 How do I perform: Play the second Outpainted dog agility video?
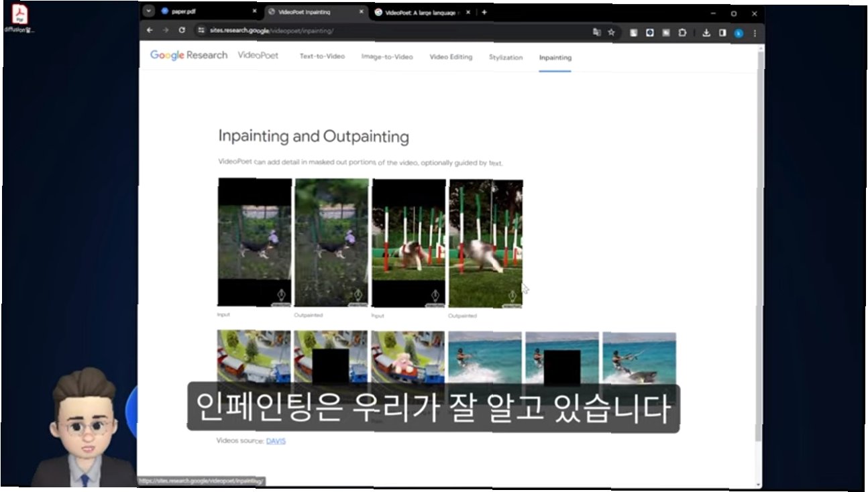pos(486,243)
